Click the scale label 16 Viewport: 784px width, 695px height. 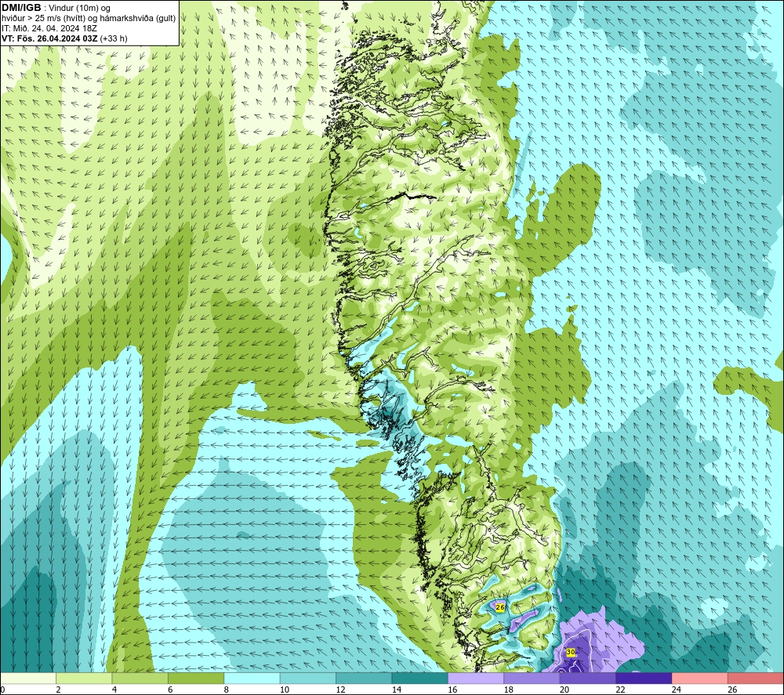[452, 690]
